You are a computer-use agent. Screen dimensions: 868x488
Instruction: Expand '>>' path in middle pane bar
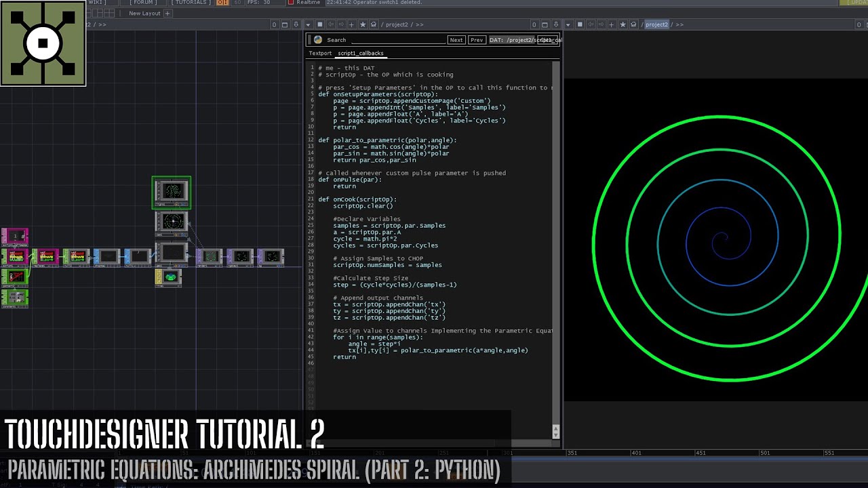click(420, 24)
